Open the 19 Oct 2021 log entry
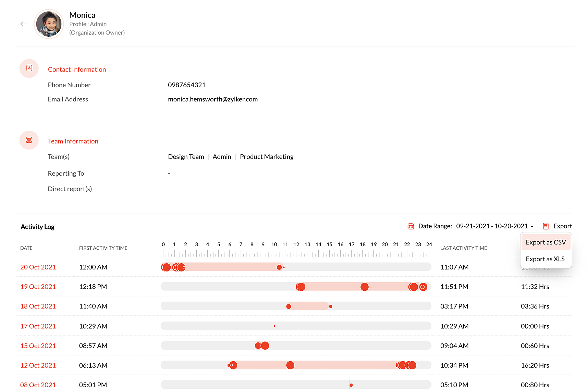 [38, 287]
